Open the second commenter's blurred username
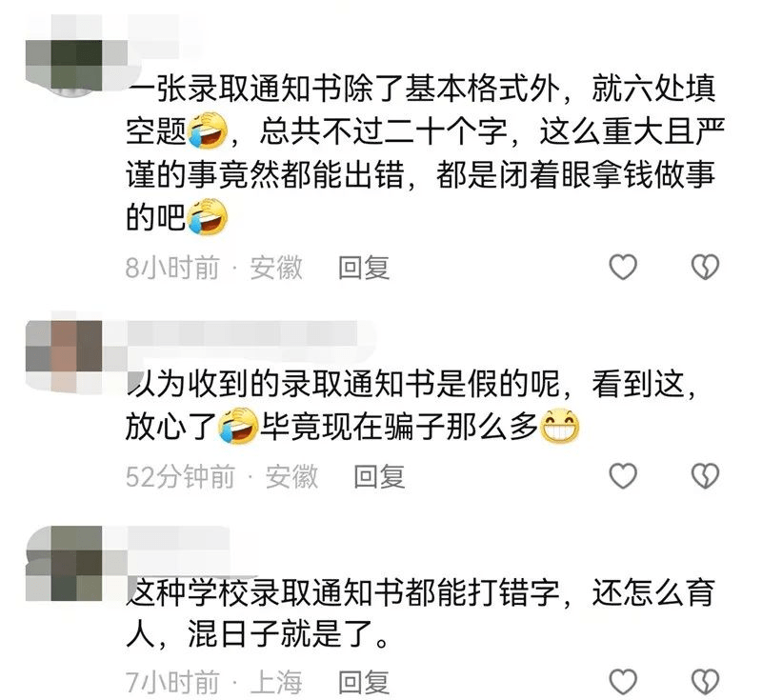762x700 pixels. [x=243, y=333]
